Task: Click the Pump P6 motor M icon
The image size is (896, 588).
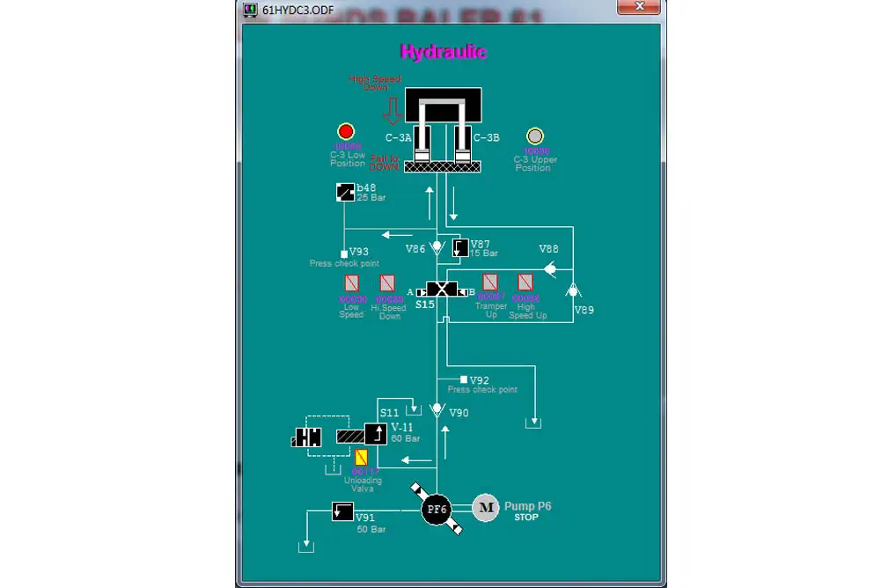Action: point(485,508)
